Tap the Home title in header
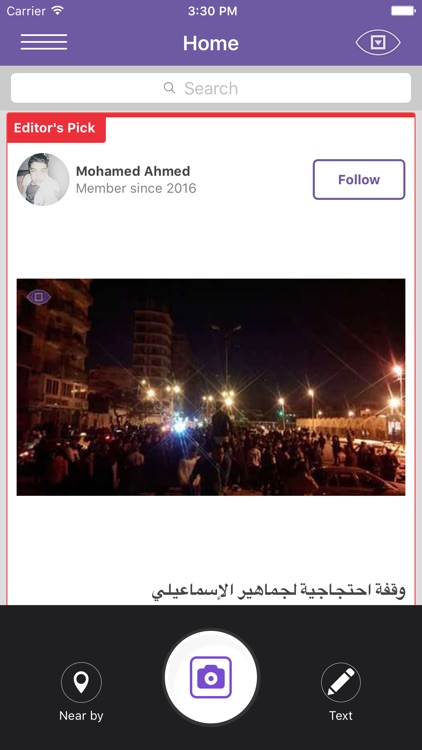Viewport: 422px width, 750px height. pyautogui.click(x=211, y=43)
